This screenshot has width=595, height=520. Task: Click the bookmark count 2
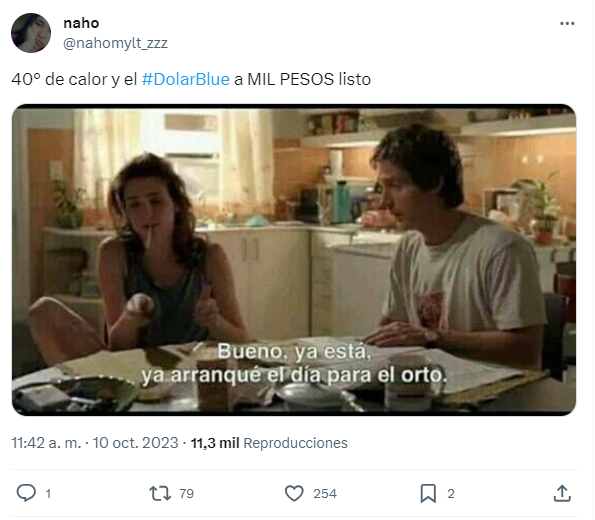[451, 494]
